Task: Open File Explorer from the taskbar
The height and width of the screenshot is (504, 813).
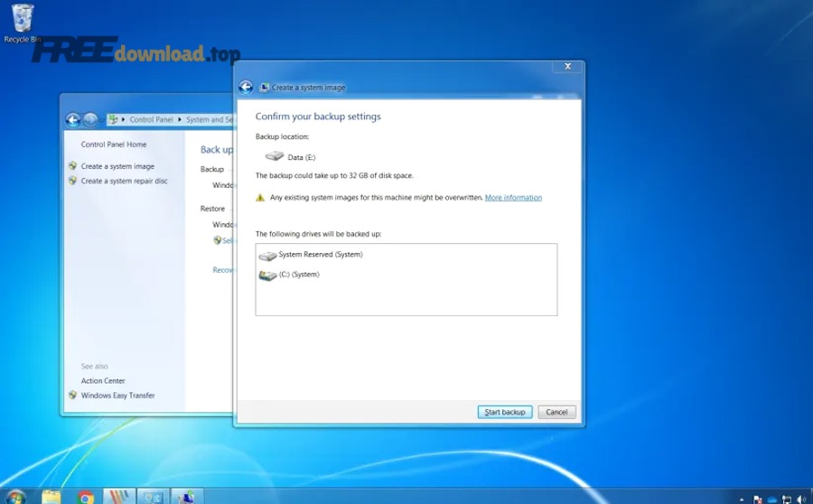Action: [51, 498]
